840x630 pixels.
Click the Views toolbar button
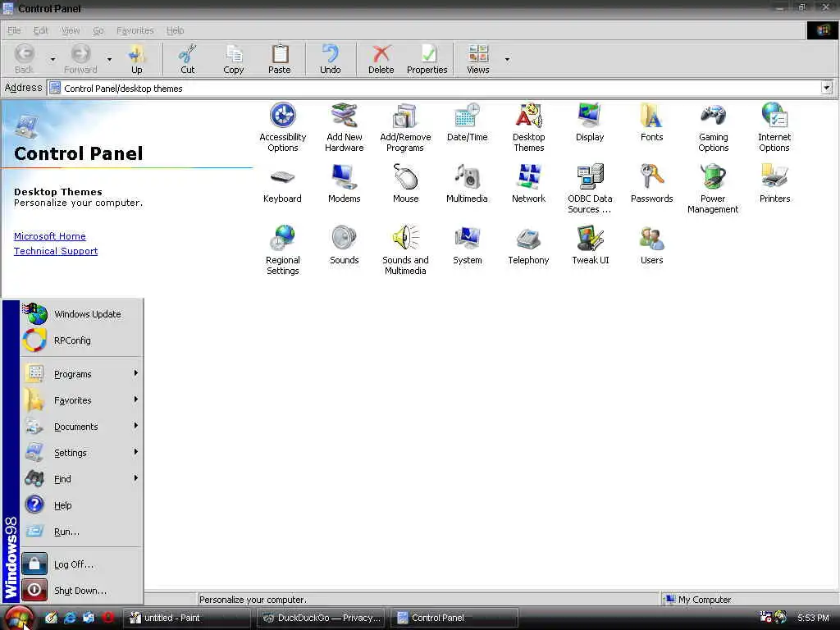(x=478, y=59)
